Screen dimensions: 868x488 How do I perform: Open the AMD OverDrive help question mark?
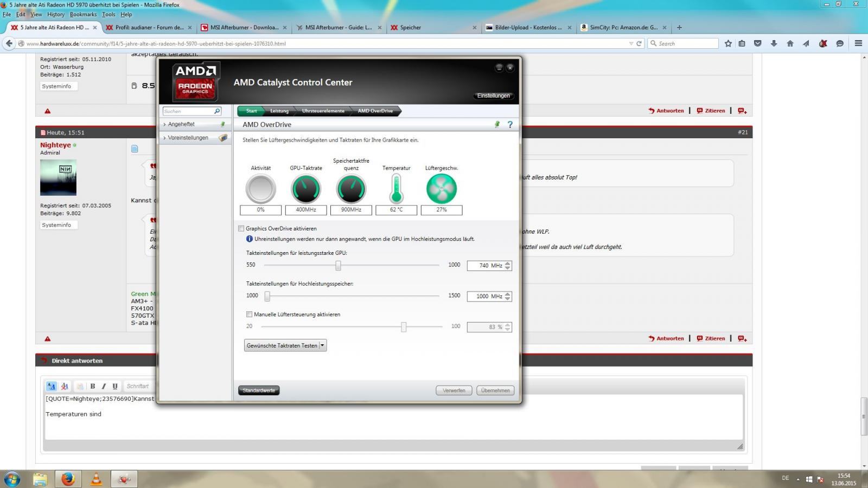click(510, 125)
